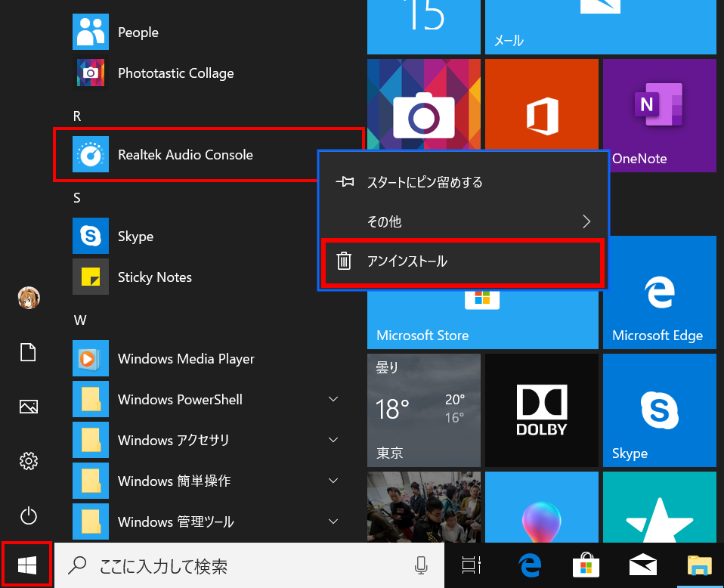Expand Windows アクセサリ folder chevron

(x=333, y=440)
